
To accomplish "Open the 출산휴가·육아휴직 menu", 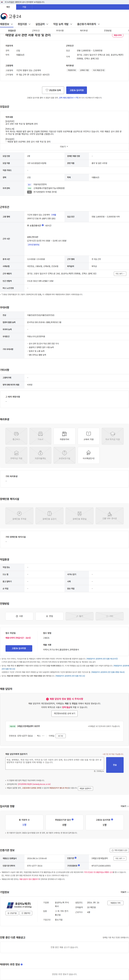I will (89, 24).
